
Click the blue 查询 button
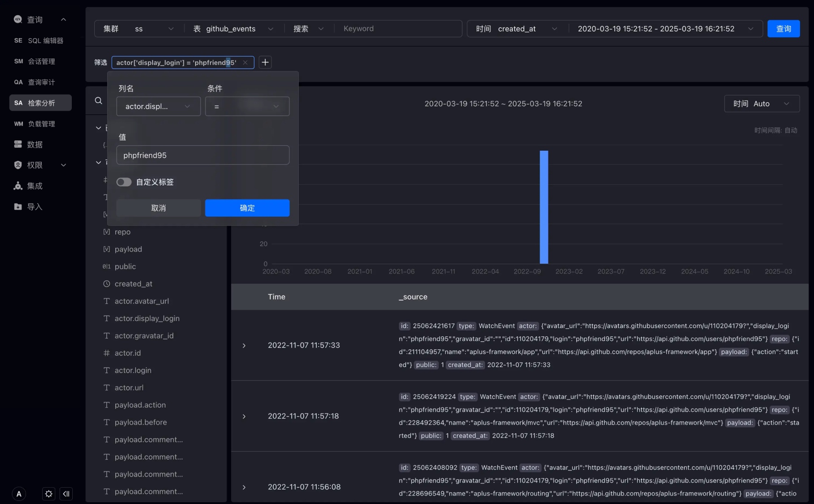coord(783,29)
